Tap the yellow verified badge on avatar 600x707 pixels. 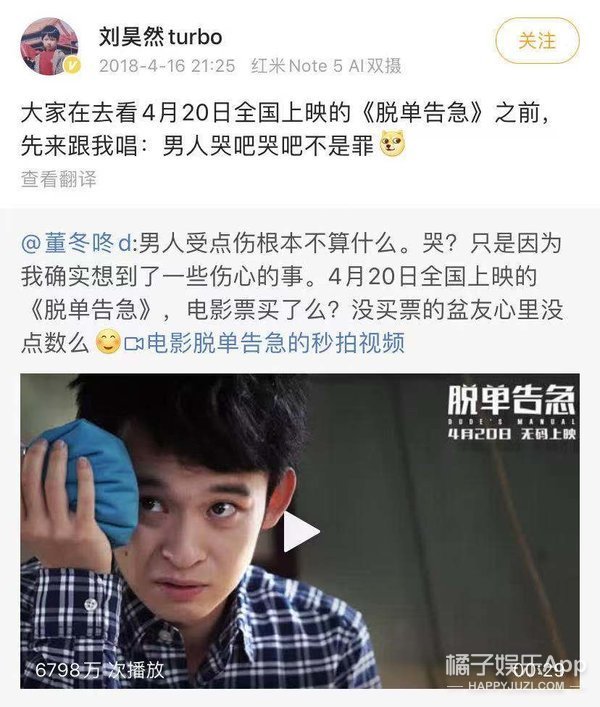click(73, 65)
